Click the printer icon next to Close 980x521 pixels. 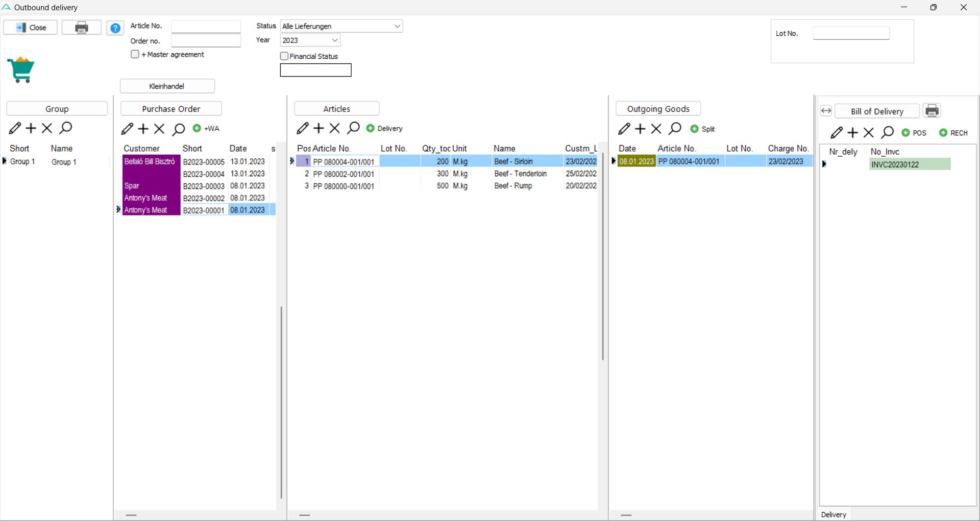point(82,28)
